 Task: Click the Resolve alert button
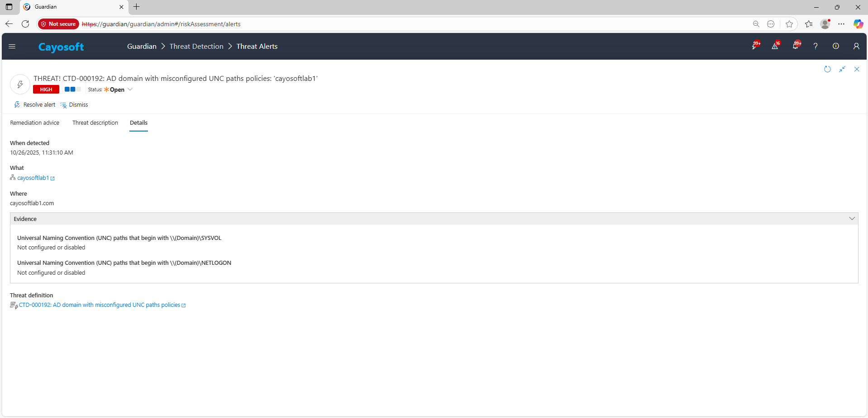click(x=35, y=105)
